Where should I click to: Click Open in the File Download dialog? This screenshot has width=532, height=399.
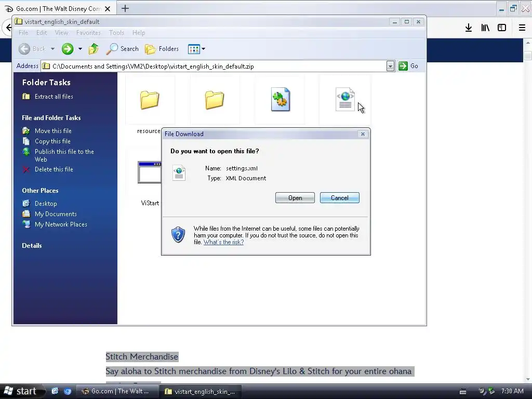pyautogui.click(x=295, y=198)
